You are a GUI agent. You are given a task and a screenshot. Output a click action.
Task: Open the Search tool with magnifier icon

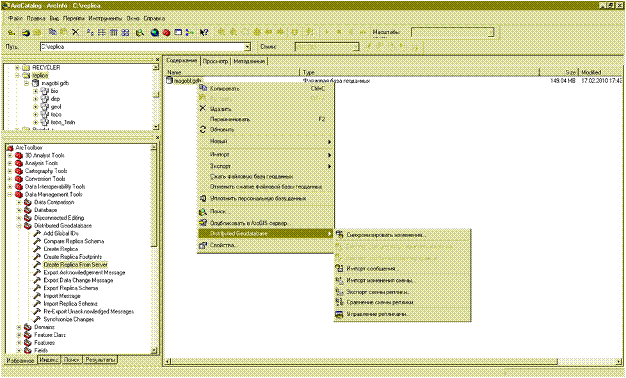pos(140,33)
